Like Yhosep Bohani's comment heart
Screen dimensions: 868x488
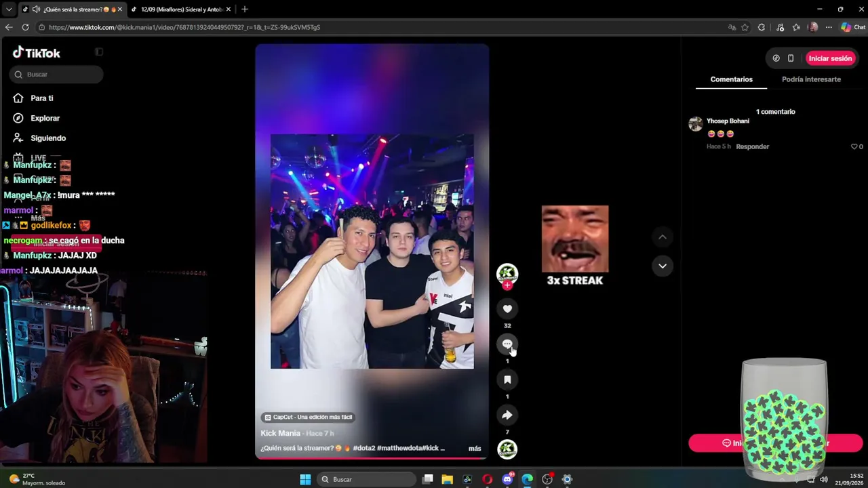(854, 146)
